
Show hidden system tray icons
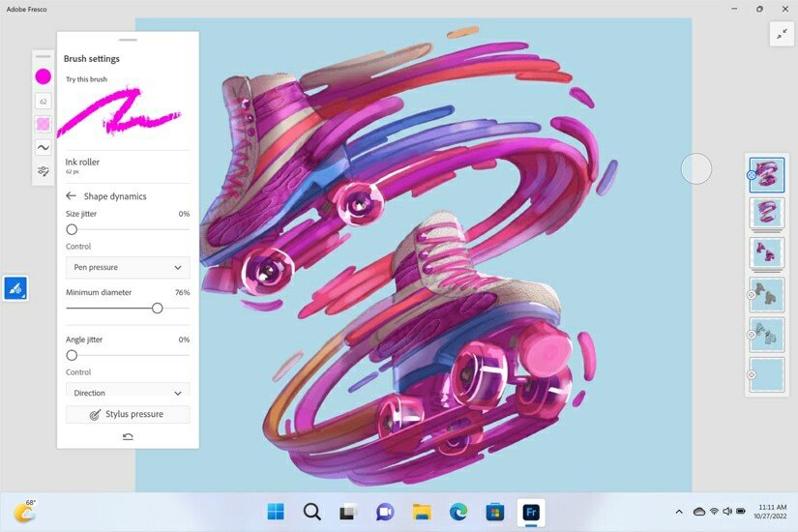click(679, 512)
